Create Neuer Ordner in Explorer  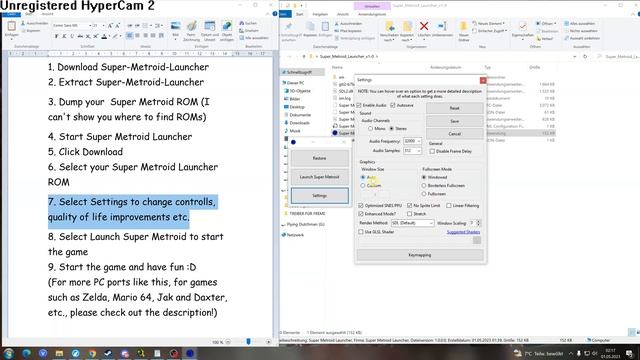[463, 31]
